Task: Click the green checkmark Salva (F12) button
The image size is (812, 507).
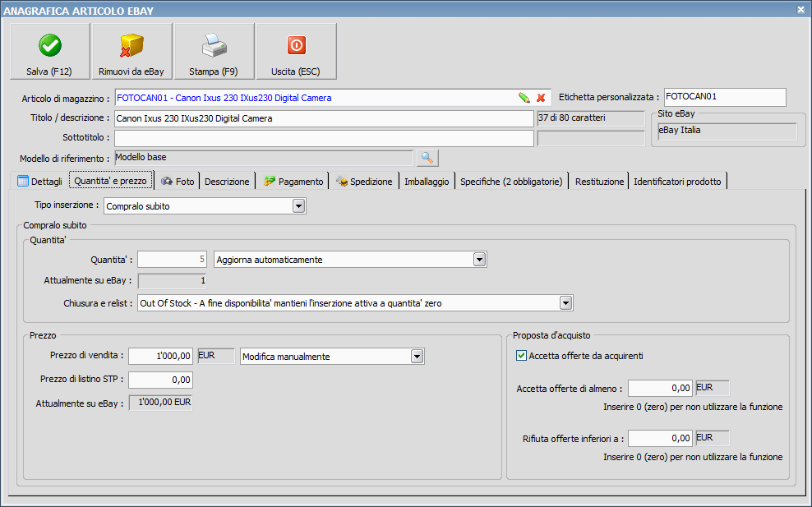Action: click(49, 51)
